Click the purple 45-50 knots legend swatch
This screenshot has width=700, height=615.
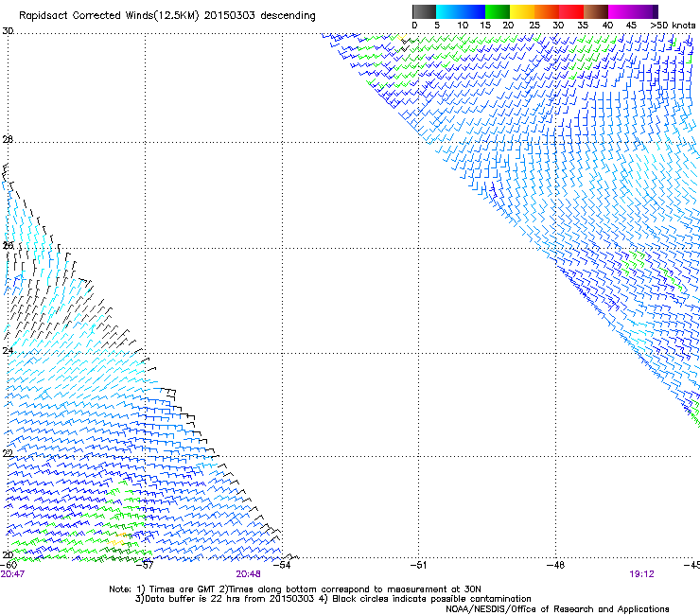point(645,11)
